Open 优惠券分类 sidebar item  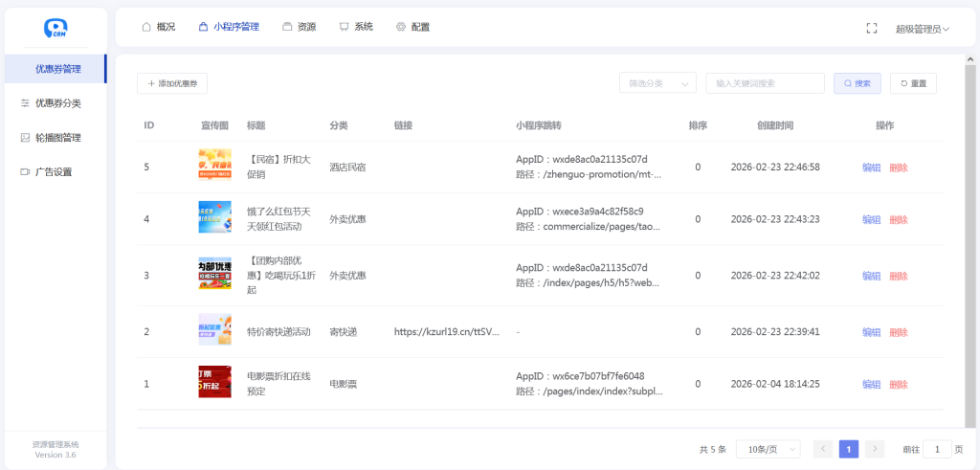click(x=56, y=103)
